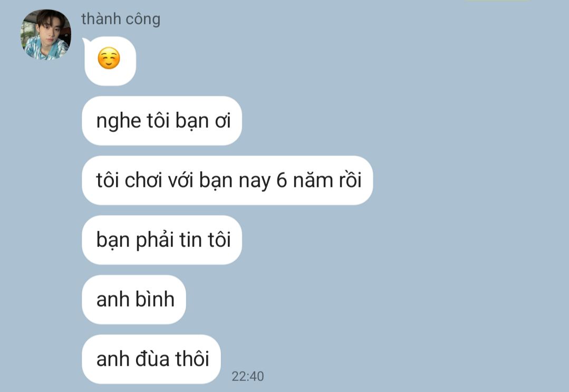569x392 pixels.
Task: Tap the 'bạn phải tin tôi' message
Action: point(162,240)
